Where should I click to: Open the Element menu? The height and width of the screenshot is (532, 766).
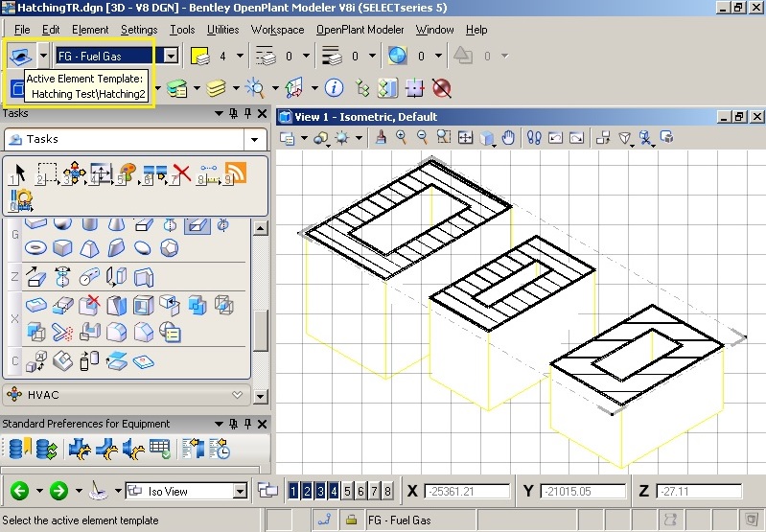pyautogui.click(x=90, y=30)
